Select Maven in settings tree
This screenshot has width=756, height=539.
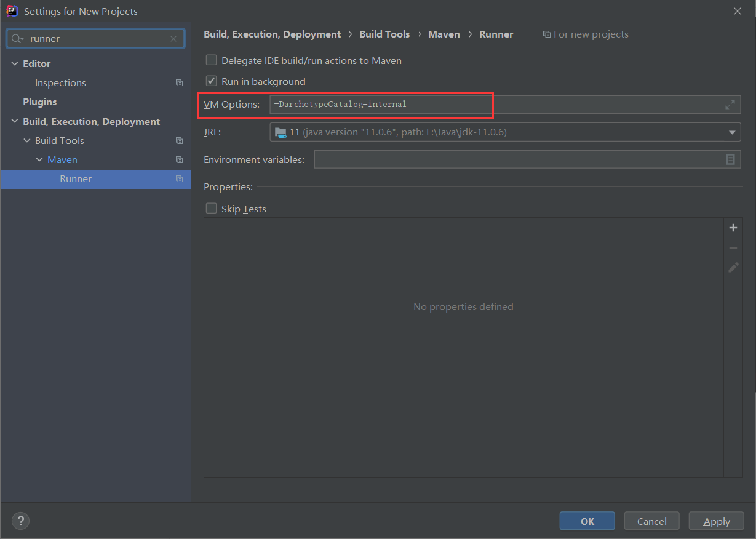62,160
